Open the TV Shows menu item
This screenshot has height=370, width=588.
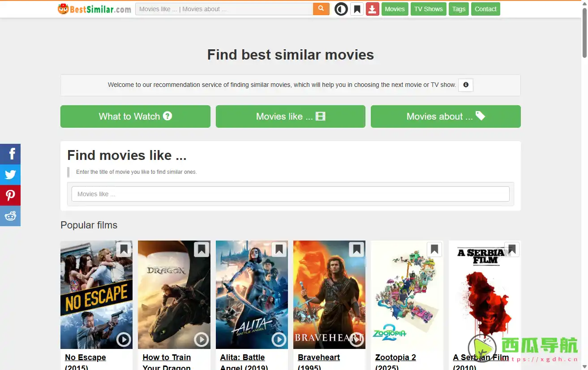point(428,9)
